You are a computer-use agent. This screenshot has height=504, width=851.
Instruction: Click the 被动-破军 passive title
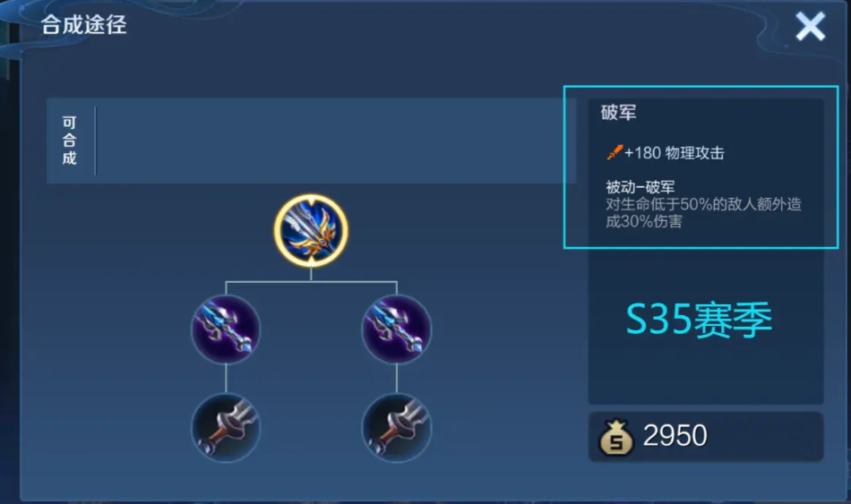coord(640,187)
